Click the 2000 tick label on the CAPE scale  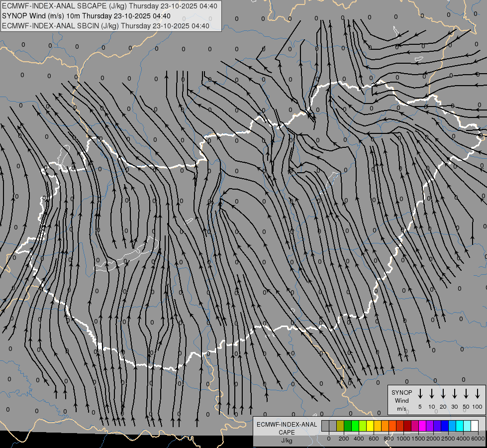tap(433, 439)
